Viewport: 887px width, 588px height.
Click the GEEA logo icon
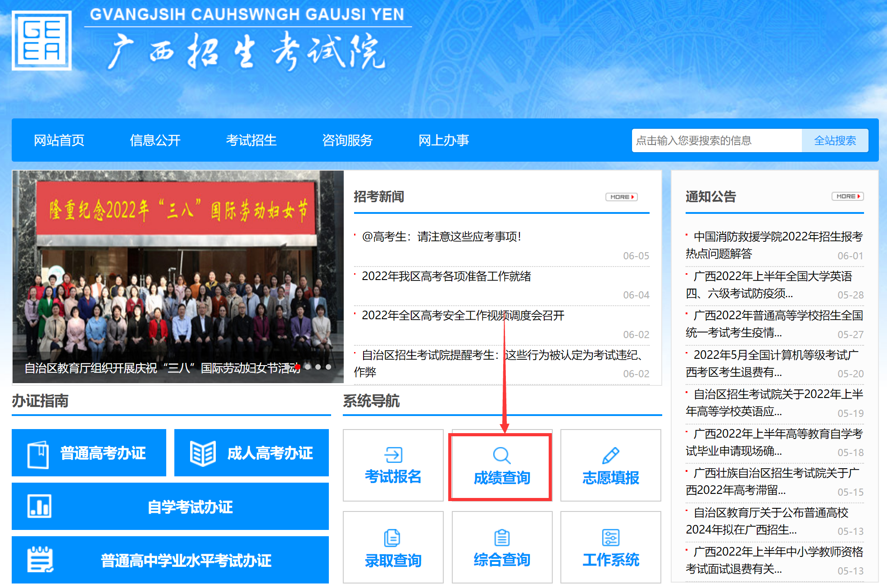[41, 41]
